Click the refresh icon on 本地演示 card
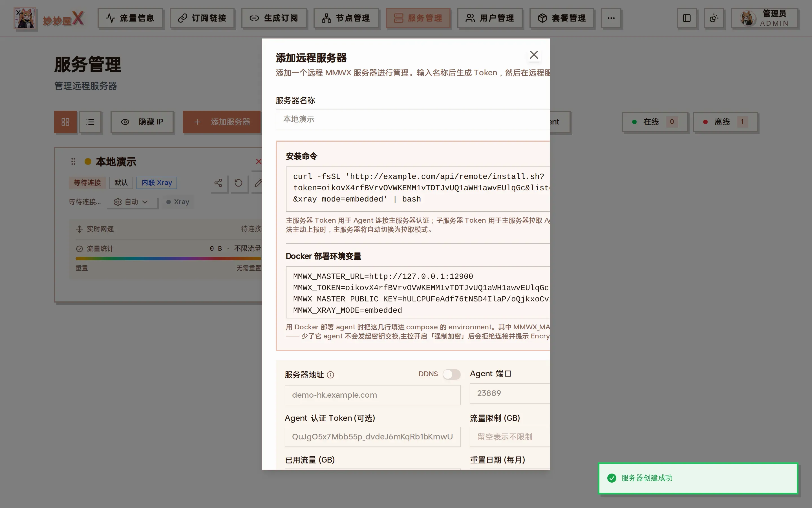This screenshot has height=508, width=812. click(239, 183)
